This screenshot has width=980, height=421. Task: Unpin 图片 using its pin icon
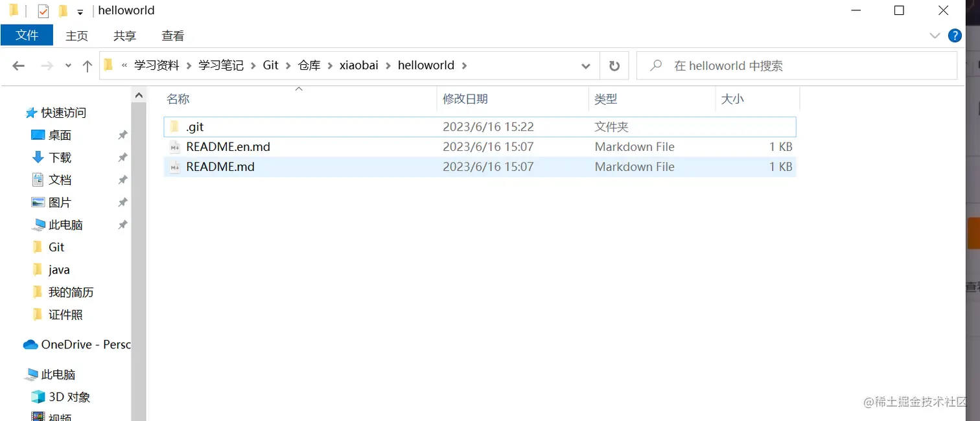point(122,203)
